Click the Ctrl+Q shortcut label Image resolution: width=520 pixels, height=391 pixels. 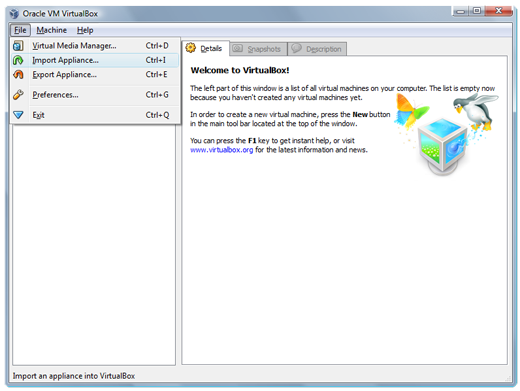click(x=157, y=115)
